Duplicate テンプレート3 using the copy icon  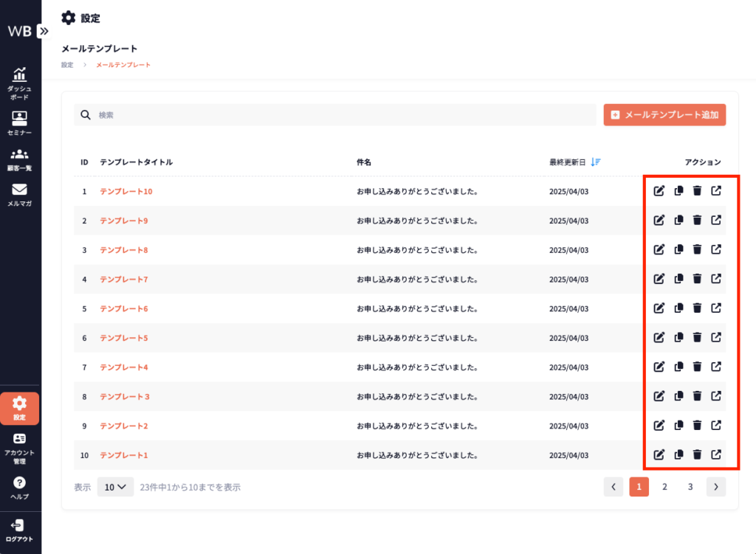(678, 396)
